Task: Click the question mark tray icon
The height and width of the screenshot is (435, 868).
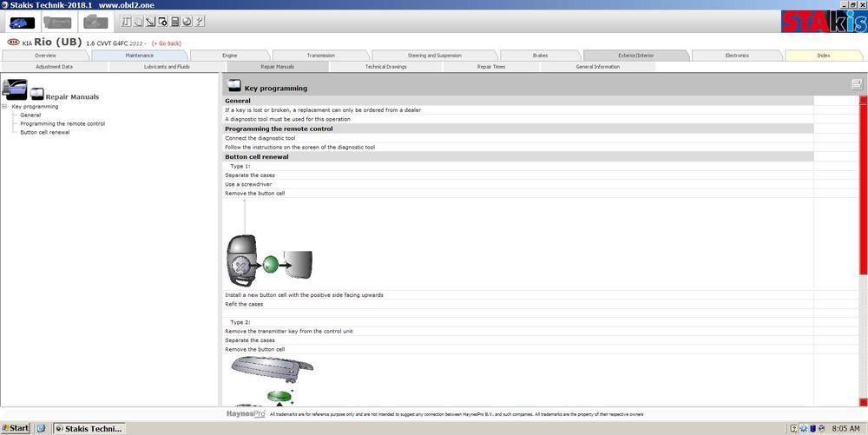Action: click(x=794, y=428)
